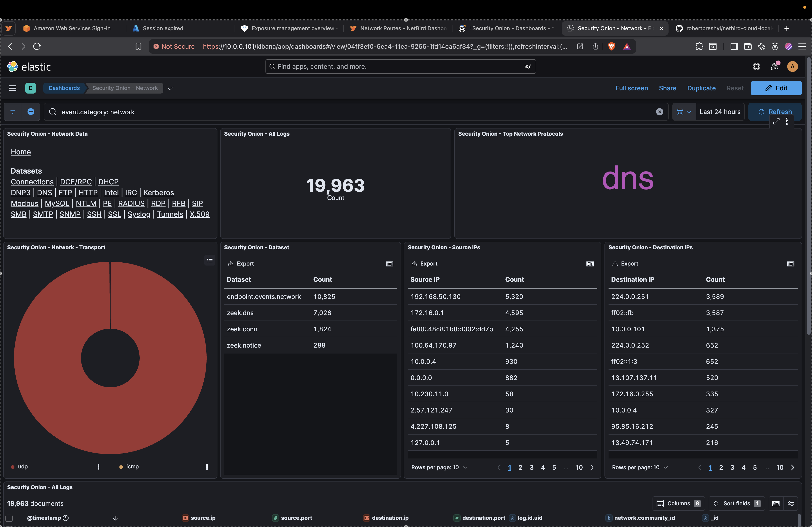Open the Columns selector dropdown
Viewport: 812px width, 527px height.
coord(678,504)
